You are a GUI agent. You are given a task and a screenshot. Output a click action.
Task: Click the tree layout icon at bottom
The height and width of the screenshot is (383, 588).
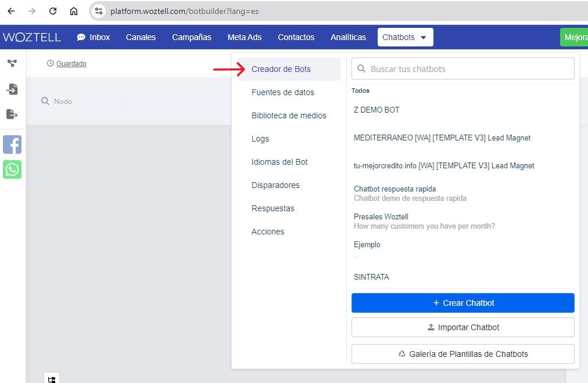pyautogui.click(x=52, y=379)
